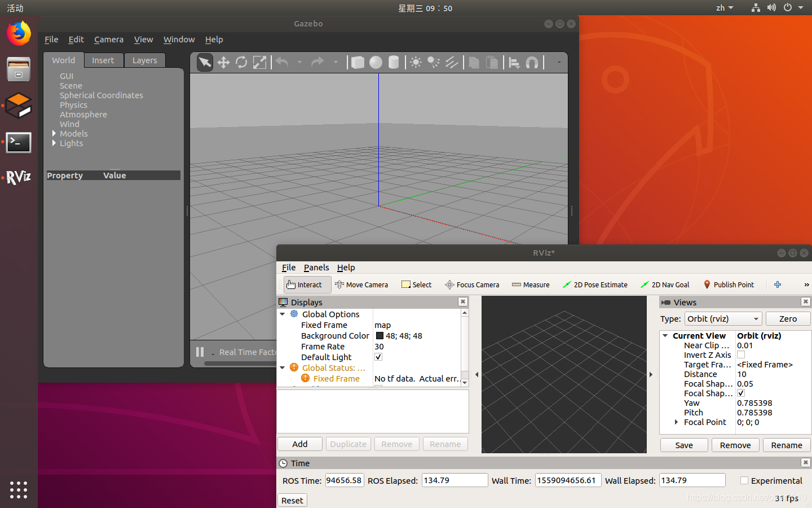Switch to the Insert tab in Gazebo
The height and width of the screenshot is (508, 812).
pos(103,60)
